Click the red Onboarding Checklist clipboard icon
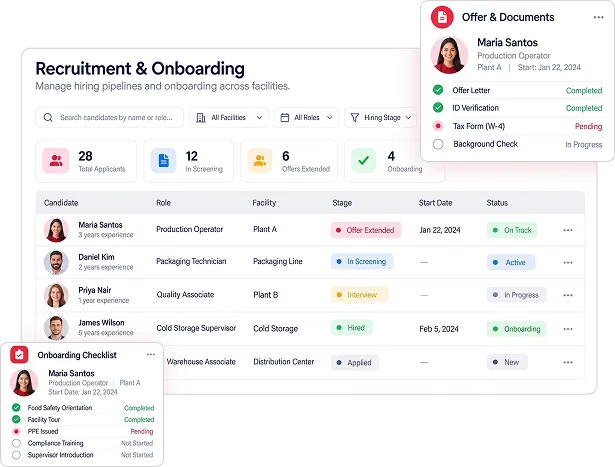The image size is (615, 467). (x=19, y=355)
